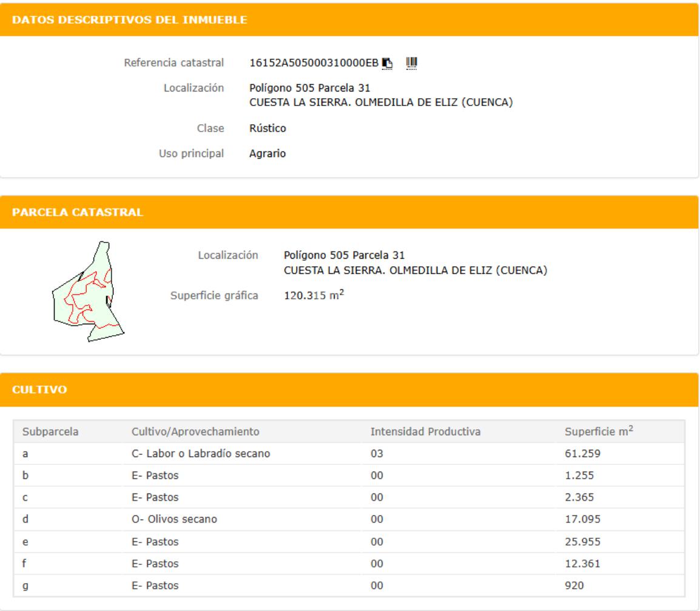The image size is (700, 611).
Task: Click the Agrario main use value
Action: coord(268,154)
